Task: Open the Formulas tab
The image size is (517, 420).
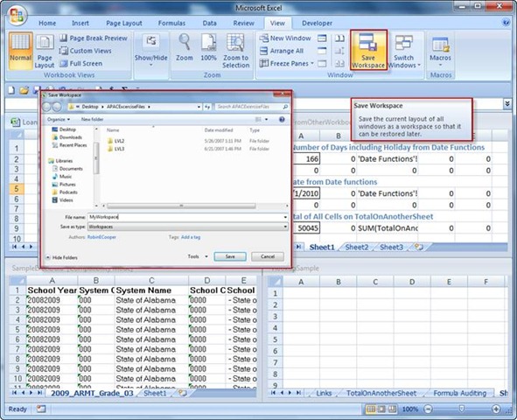Action: (x=171, y=23)
